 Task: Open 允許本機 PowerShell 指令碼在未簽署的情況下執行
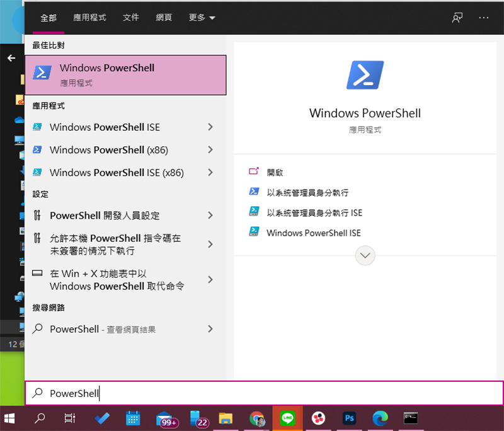[125, 244]
